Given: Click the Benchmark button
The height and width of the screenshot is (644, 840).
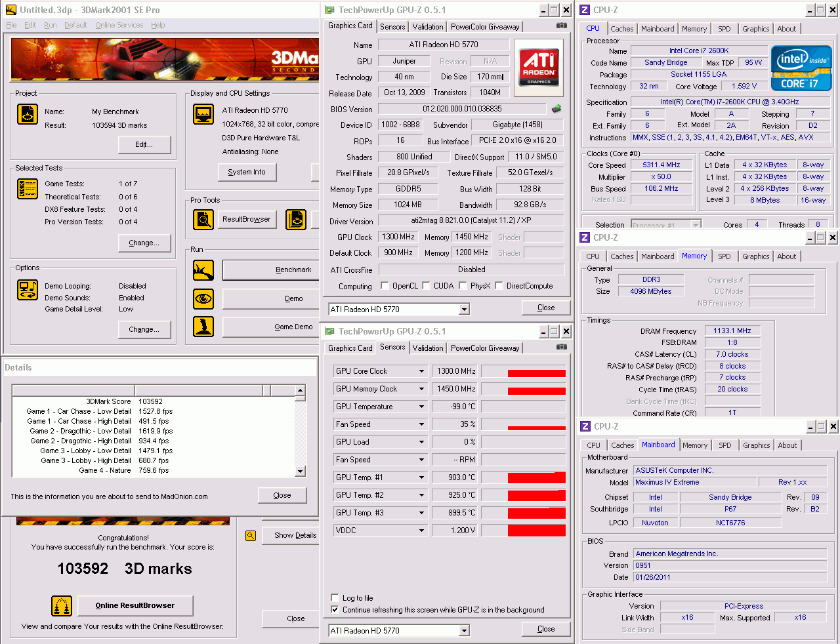Looking at the screenshot, I should click(270, 270).
